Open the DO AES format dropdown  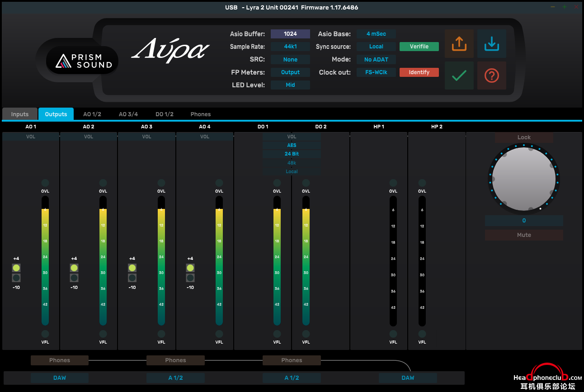click(x=292, y=145)
